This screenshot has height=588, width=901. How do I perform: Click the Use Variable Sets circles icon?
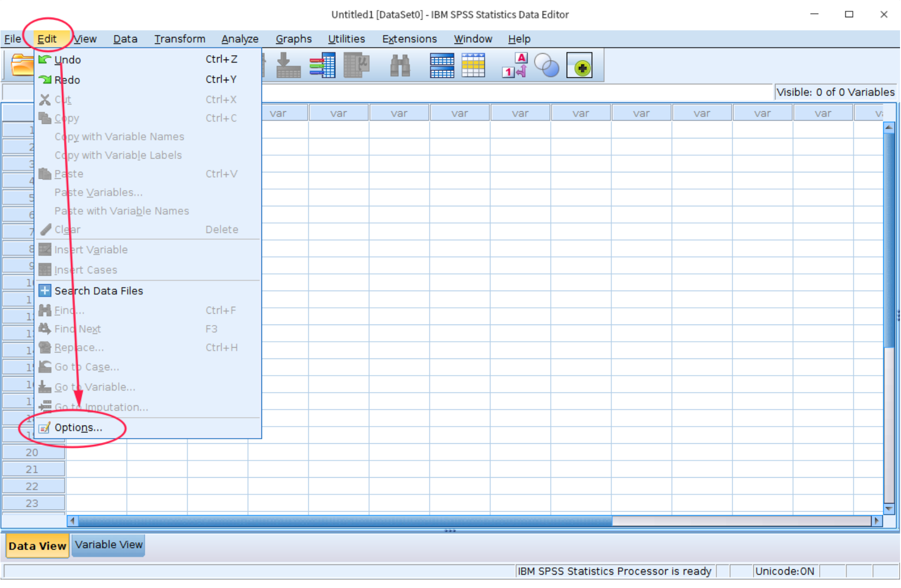(x=547, y=65)
